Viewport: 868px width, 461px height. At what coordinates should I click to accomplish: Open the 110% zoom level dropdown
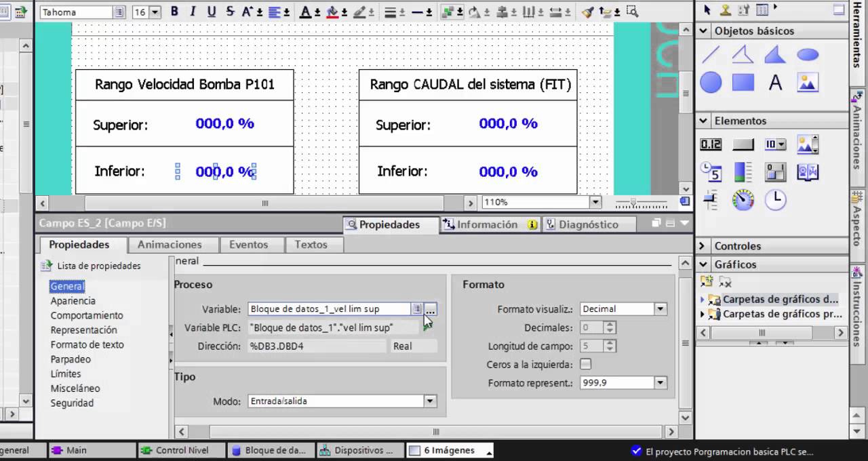click(x=595, y=202)
